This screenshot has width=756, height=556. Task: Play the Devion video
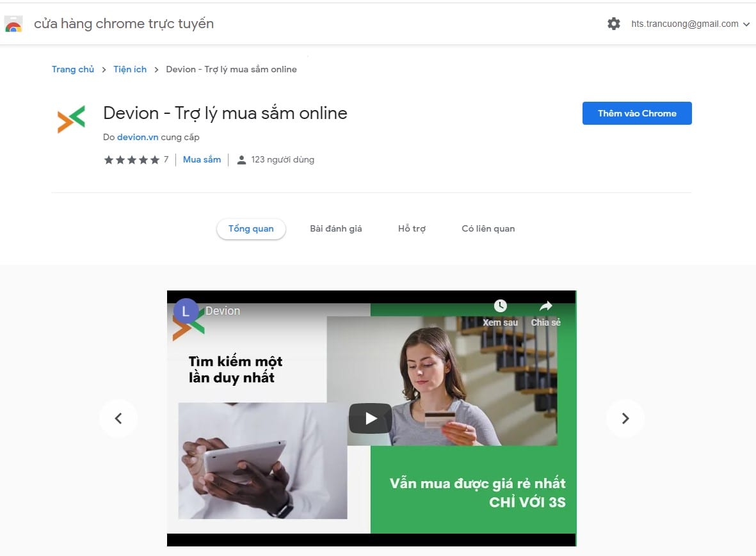(370, 418)
